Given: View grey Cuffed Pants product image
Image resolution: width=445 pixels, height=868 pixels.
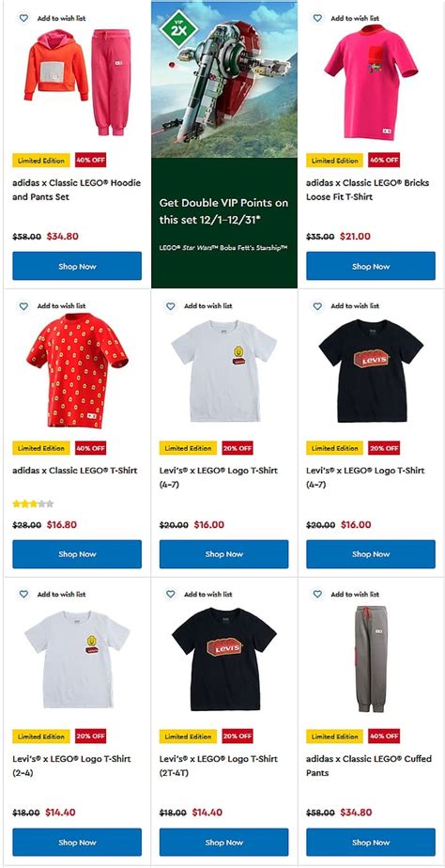Looking at the screenshot, I should (371, 659).
